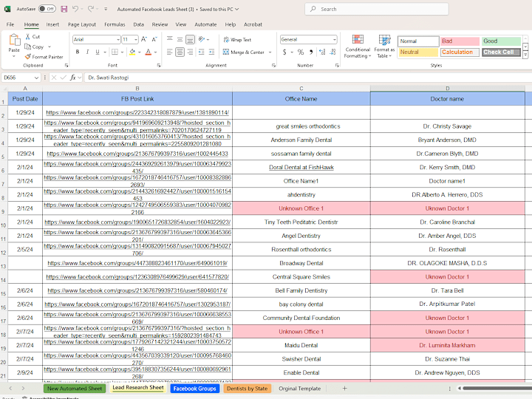532x399 pixels.
Task: Add a new sheet with plus button
Action: [344, 389]
